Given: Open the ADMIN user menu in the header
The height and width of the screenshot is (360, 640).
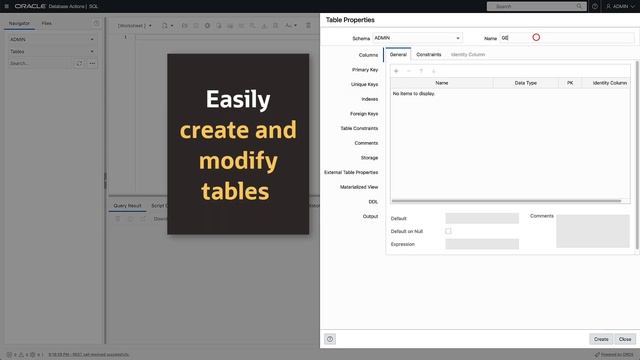Looking at the screenshot, I should 620,6.
